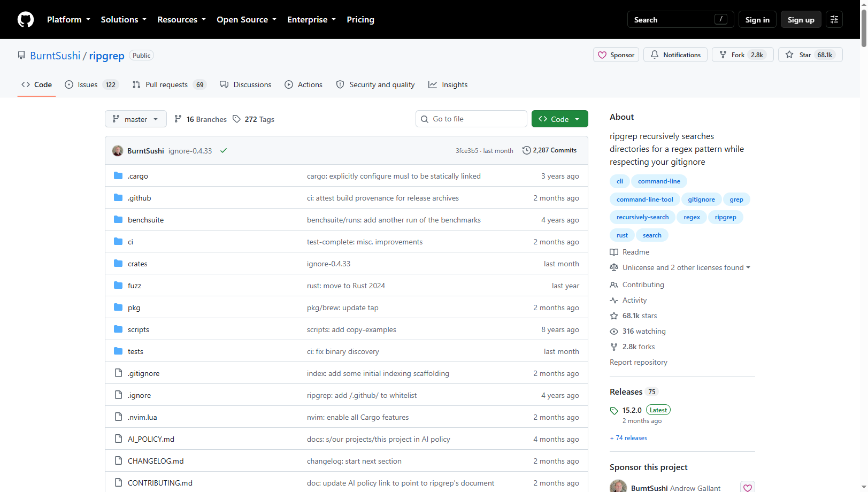Open the 68.1k stars list
Screen dimensions: 868x492
pos(634,316)
